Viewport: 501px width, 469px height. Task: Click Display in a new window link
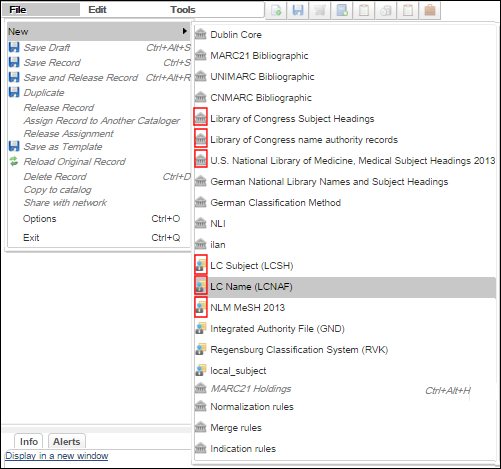[x=57, y=456]
